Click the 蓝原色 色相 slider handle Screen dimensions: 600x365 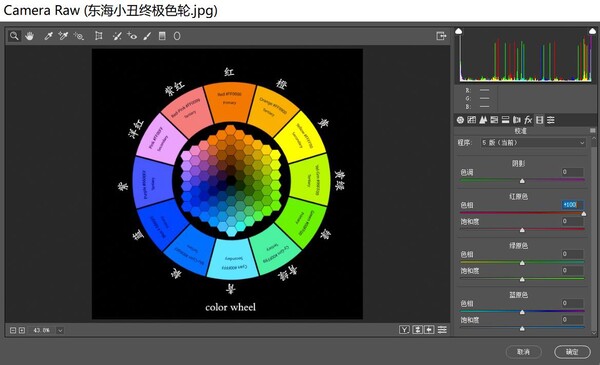point(522,312)
